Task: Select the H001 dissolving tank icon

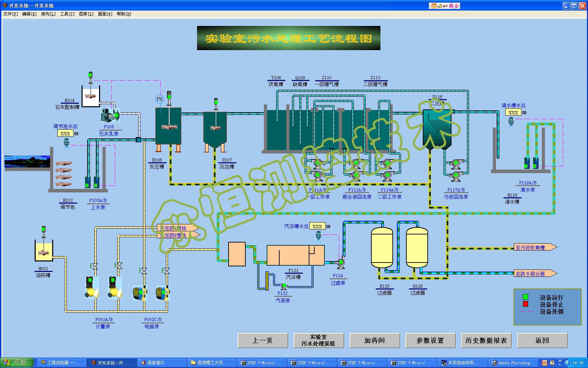Action: 43,250
